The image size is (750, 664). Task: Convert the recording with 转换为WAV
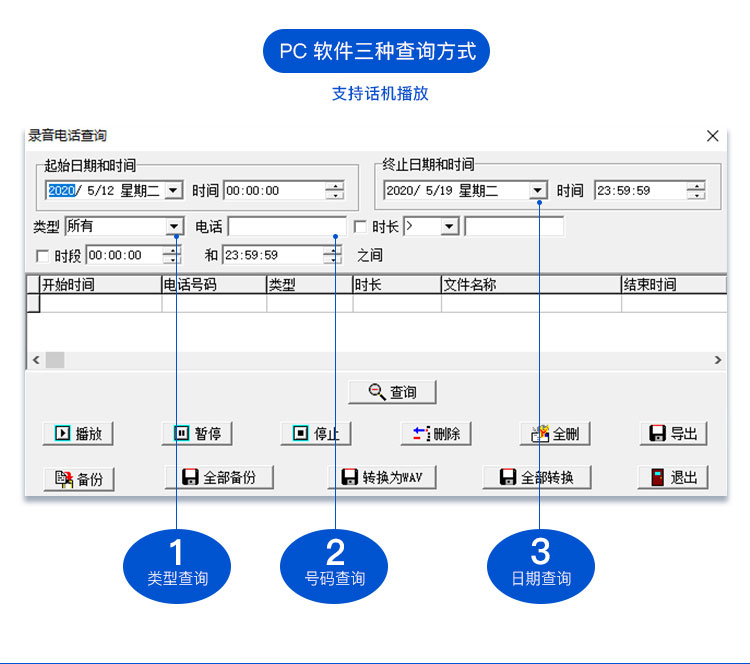click(x=382, y=477)
